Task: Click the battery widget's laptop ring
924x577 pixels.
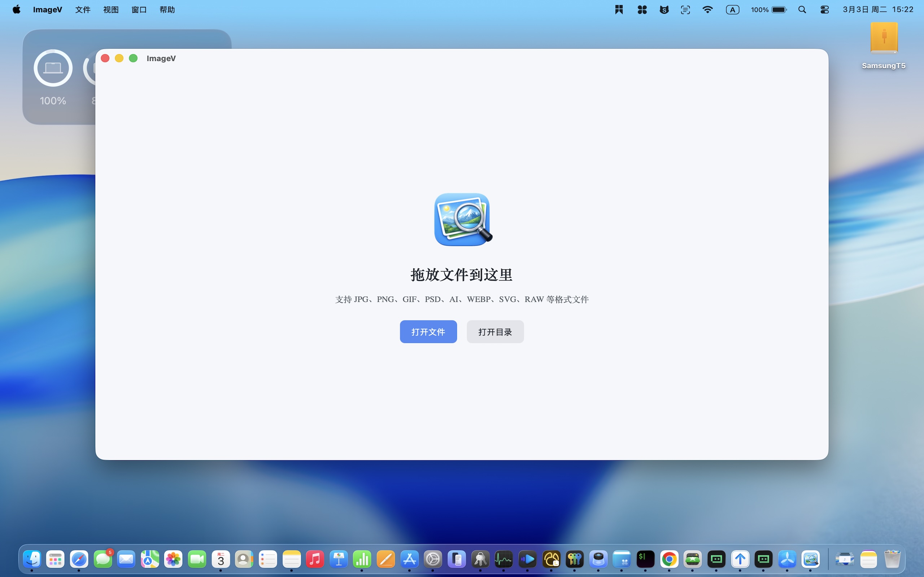Action: click(x=53, y=68)
